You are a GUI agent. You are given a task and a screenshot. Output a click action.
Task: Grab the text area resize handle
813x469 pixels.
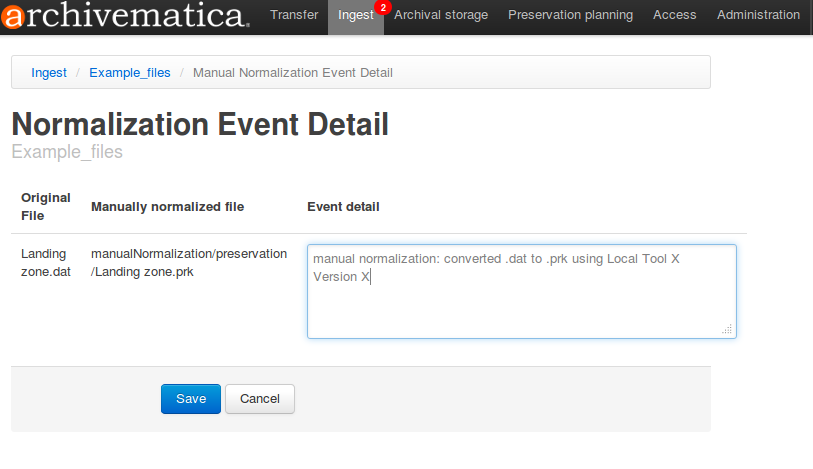727,329
